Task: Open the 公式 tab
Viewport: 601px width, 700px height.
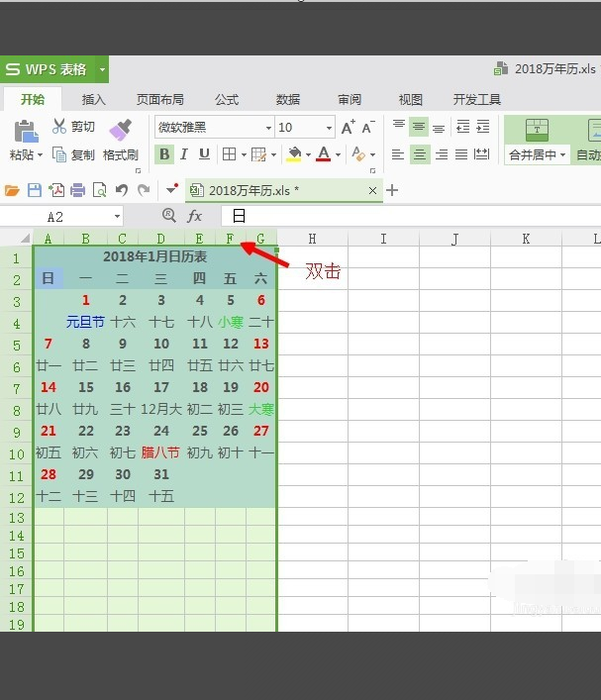Action: point(227,100)
